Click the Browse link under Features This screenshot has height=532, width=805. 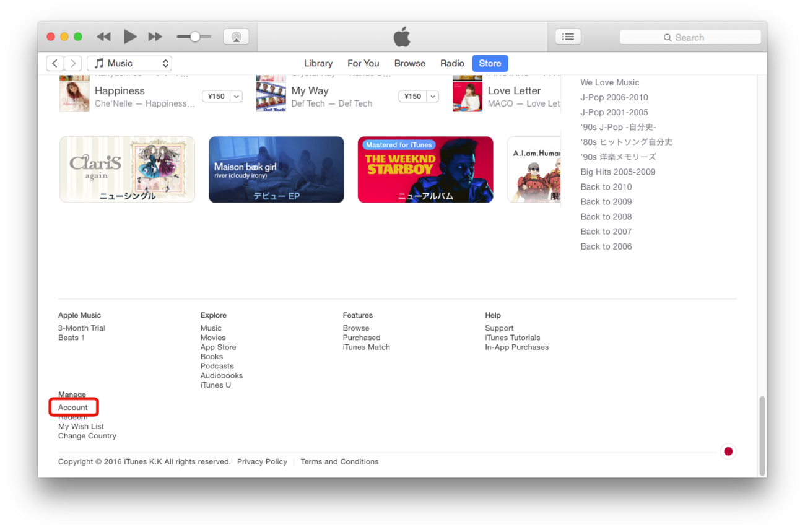(356, 328)
